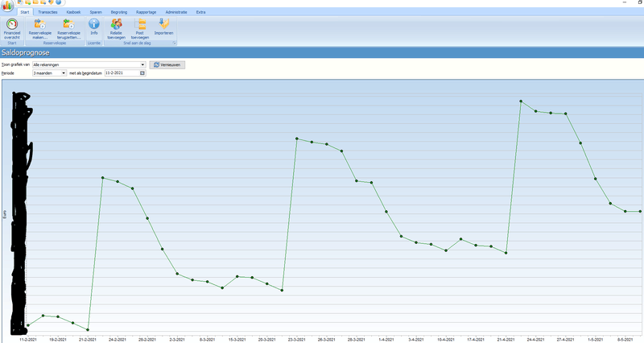Click the Euro y-axis label
Viewport: 644px width, 343px height.
[x=5, y=214]
